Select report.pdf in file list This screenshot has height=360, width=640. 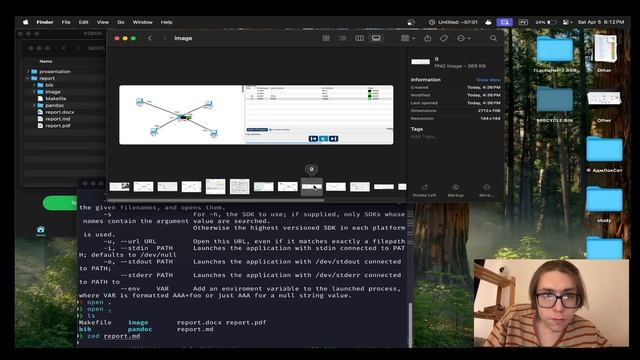pyautogui.click(x=64, y=126)
